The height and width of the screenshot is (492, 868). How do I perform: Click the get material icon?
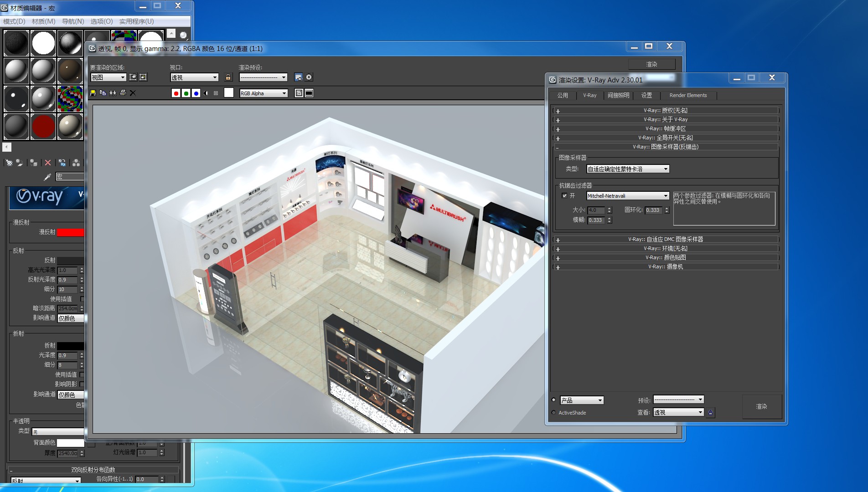tap(9, 163)
